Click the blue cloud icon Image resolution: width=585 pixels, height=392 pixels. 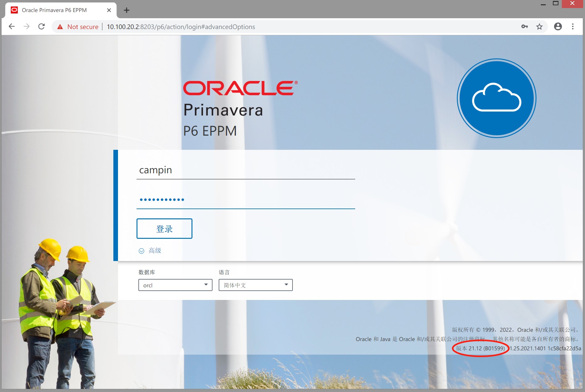[497, 98]
